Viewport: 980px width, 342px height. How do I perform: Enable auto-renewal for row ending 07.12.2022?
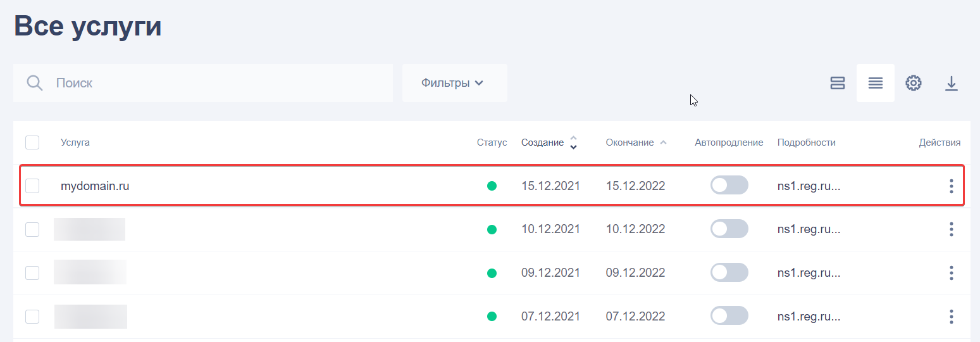click(729, 315)
